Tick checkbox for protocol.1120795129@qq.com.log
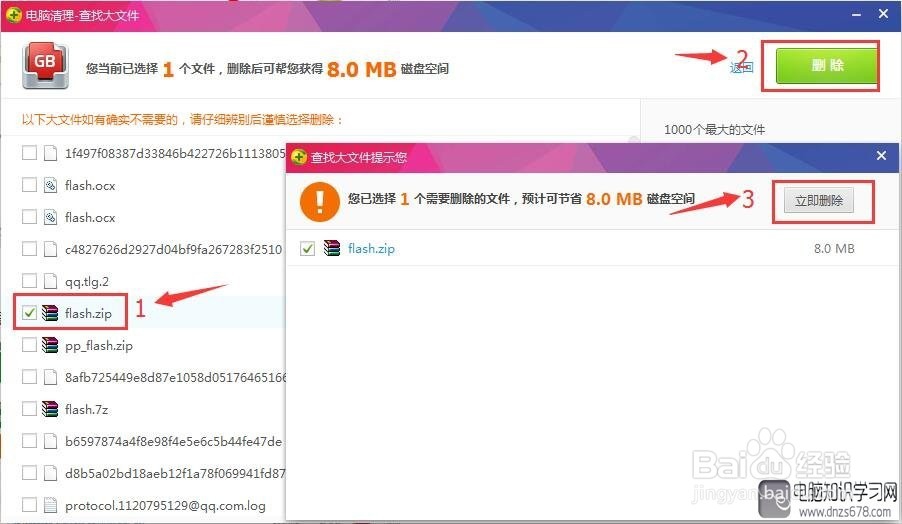This screenshot has height=524, width=902. (29, 505)
